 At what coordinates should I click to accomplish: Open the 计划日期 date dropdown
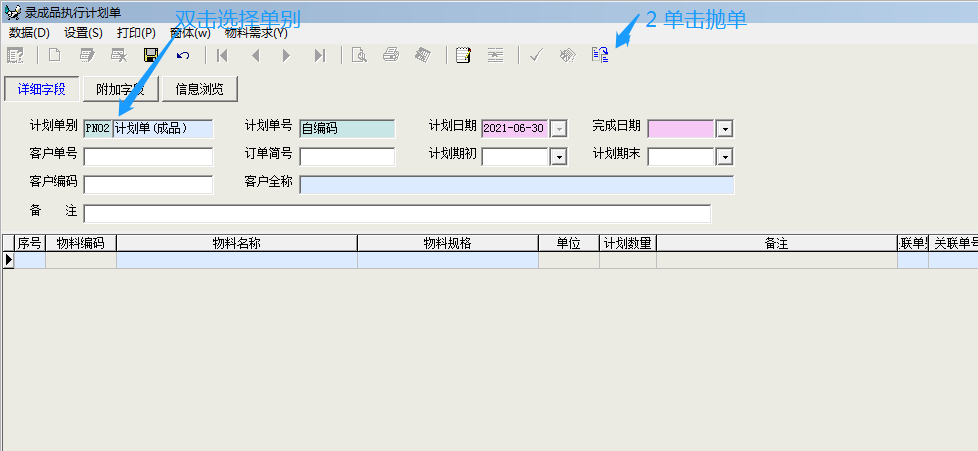tap(558, 128)
